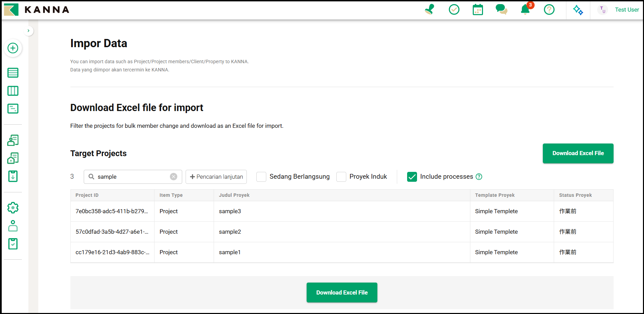Click Simple Templete in the sample1 row

[496, 252]
